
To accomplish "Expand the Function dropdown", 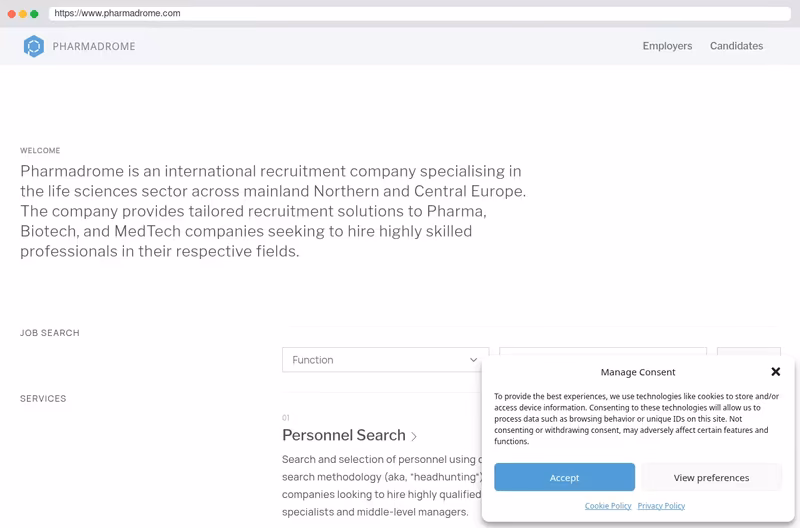I will click(x=385, y=360).
